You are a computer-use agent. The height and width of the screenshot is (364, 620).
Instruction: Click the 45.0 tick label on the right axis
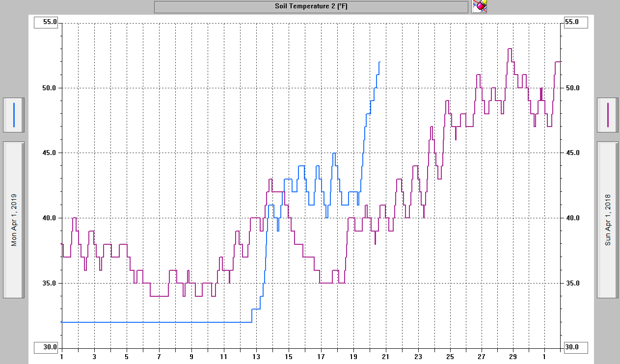coord(572,153)
